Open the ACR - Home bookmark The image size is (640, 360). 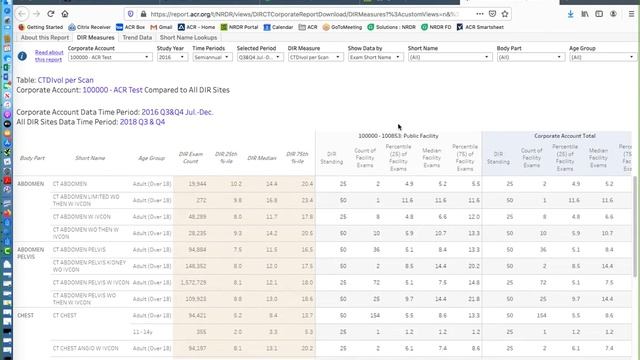(x=196, y=27)
